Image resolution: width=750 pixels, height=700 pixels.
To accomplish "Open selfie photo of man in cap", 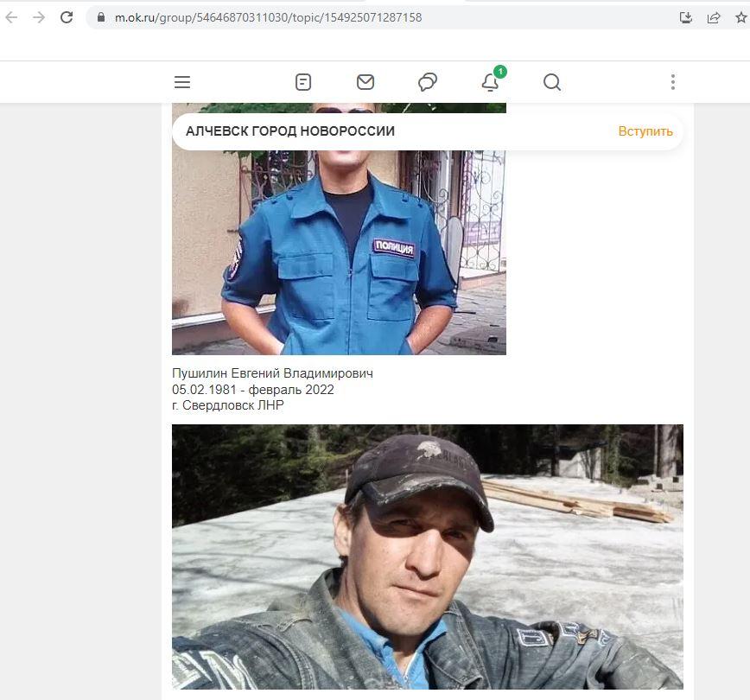I will 428,557.
